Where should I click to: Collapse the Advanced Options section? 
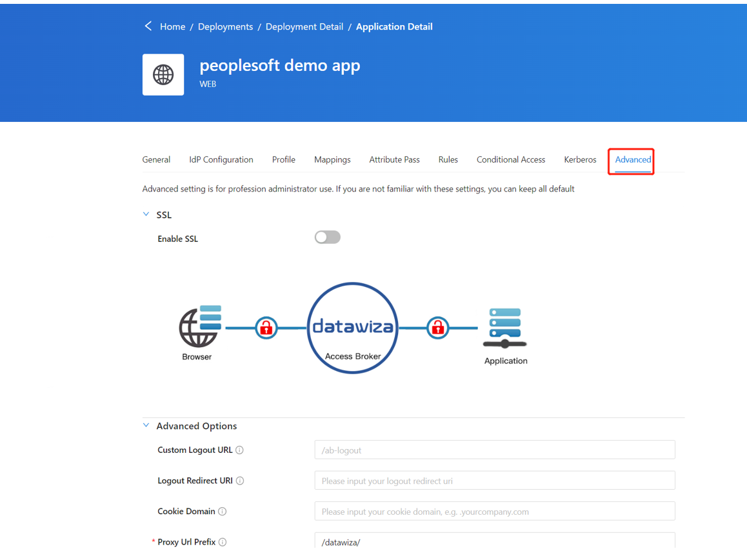coord(146,425)
